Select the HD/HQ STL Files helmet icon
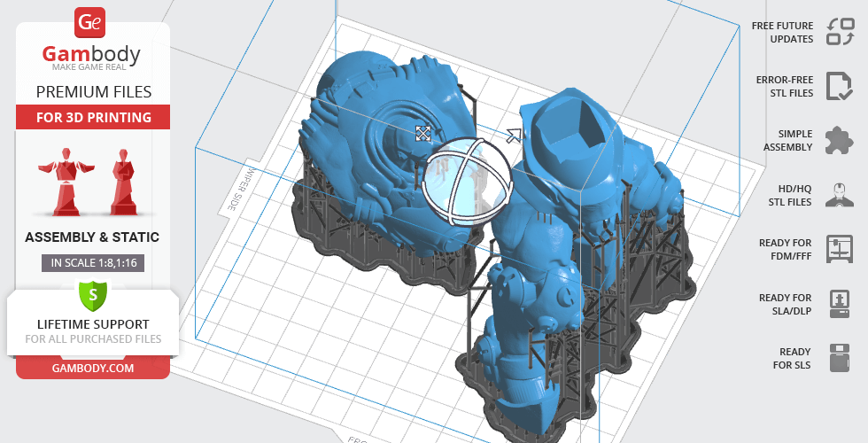The image size is (868, 443). [x=838, y=195]
